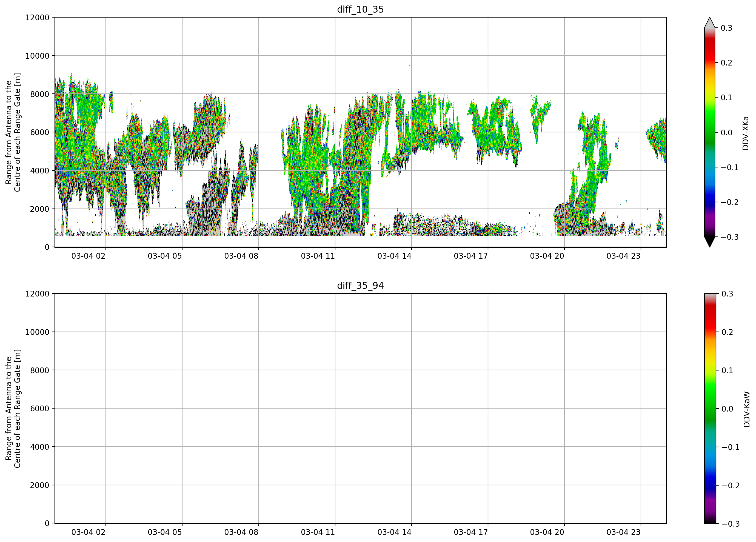Click the 03-04 02 tick label in top plot
The width and height of the screenshot is (756, 542).
coord(88,256)
